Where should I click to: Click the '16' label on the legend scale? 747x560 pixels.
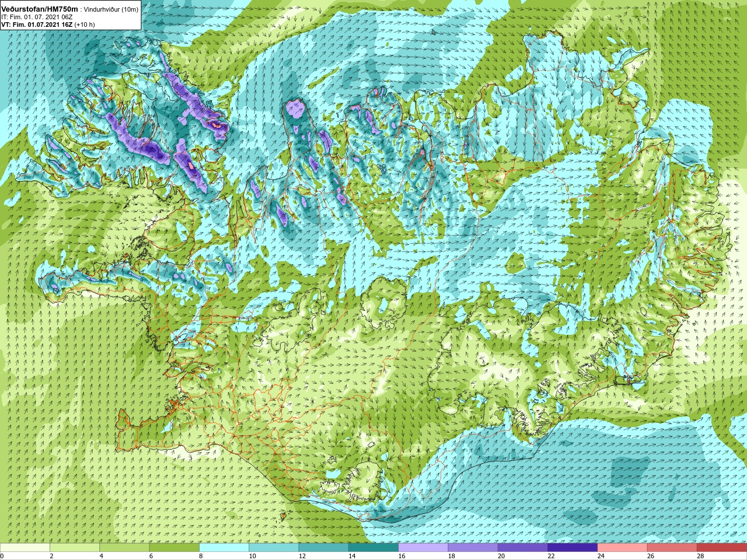pyautogui.click(x=402, y=556)
